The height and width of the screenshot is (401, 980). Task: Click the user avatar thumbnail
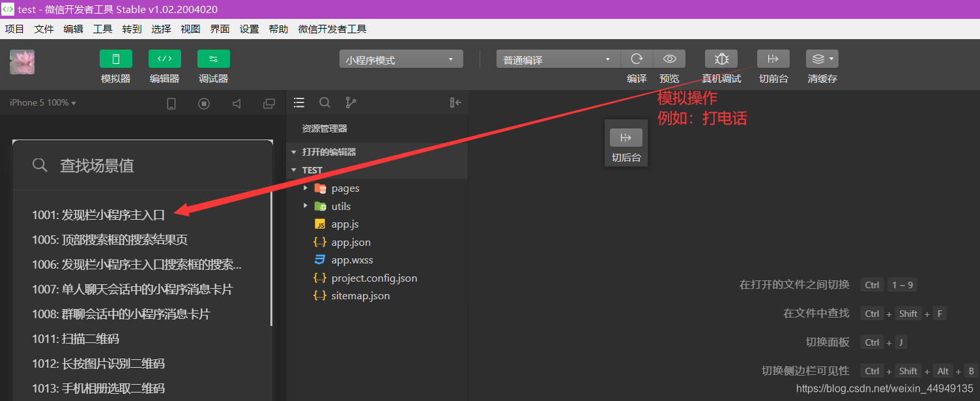click(x=22, y=62)
